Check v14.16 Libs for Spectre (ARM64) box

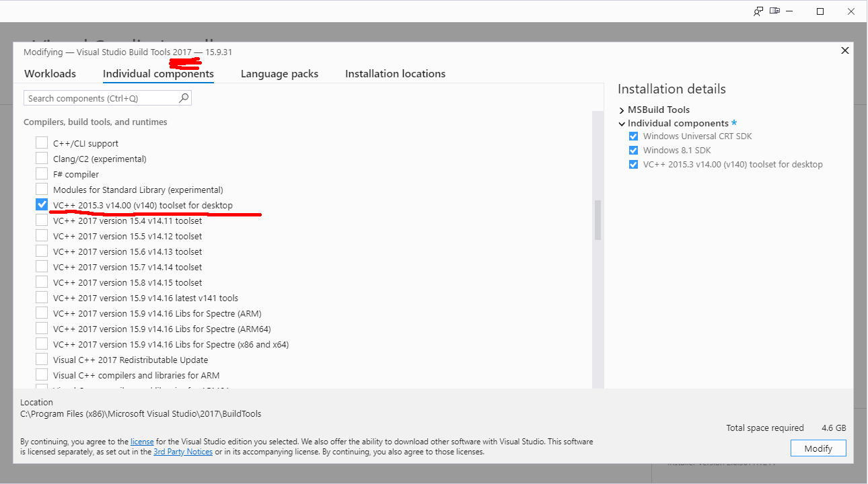42,329
